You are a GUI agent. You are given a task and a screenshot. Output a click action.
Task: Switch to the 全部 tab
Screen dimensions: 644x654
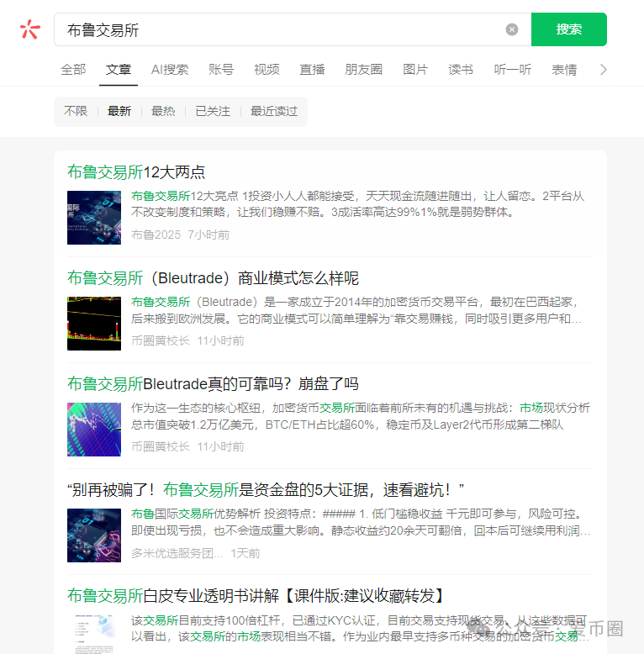click(73, 69)
